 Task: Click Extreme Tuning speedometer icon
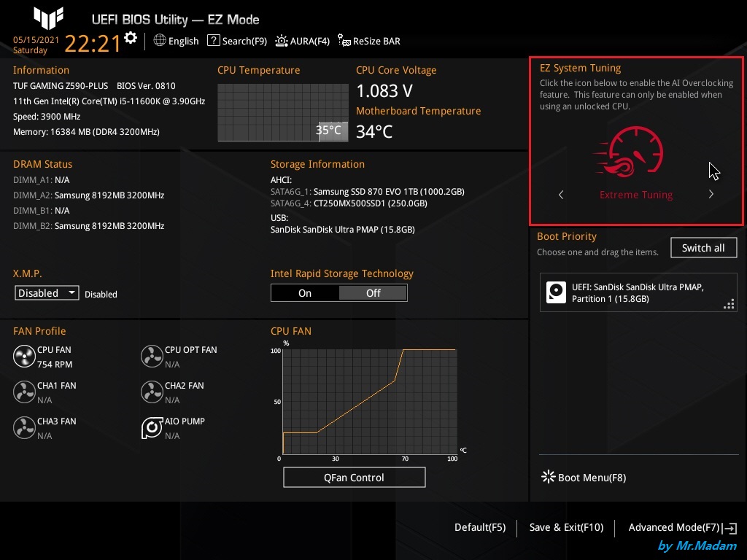pyautogui.click(x=629, y=152)
